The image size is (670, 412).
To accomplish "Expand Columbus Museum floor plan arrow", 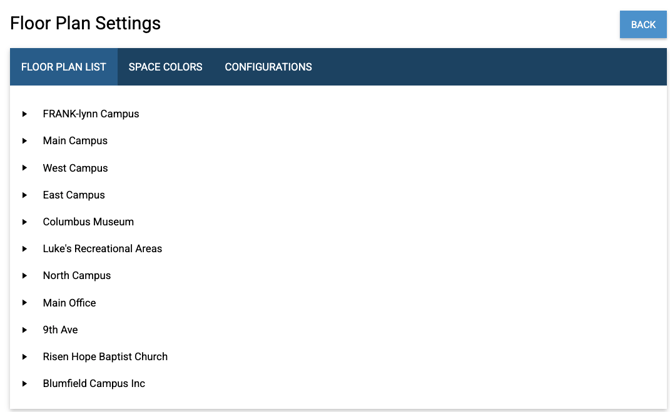I will [x=25, y=222].
